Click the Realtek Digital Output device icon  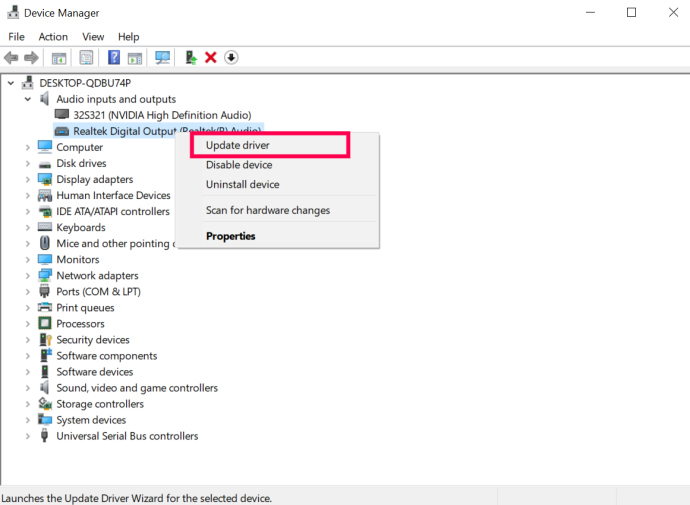click(x=62, y=131)
